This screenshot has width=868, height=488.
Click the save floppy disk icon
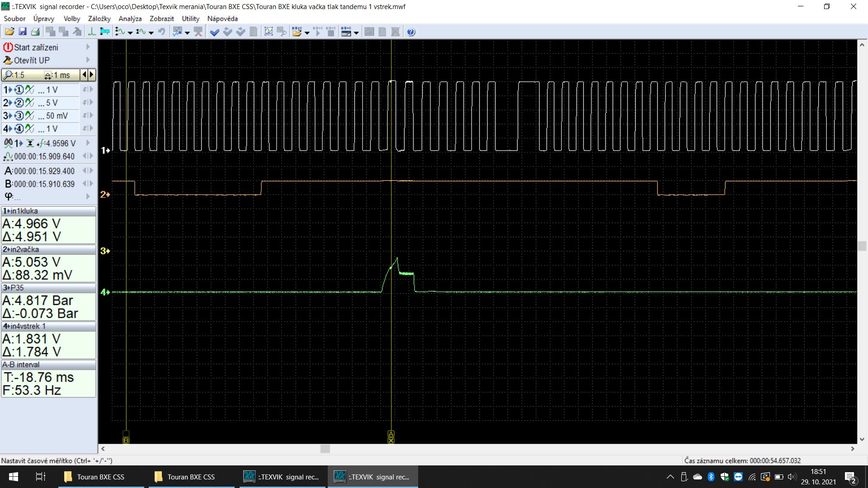coord(22,32)
